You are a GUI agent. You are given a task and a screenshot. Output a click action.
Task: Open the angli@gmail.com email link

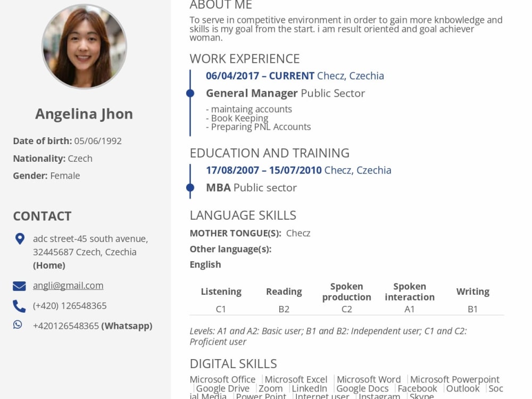tap(68, 286)
